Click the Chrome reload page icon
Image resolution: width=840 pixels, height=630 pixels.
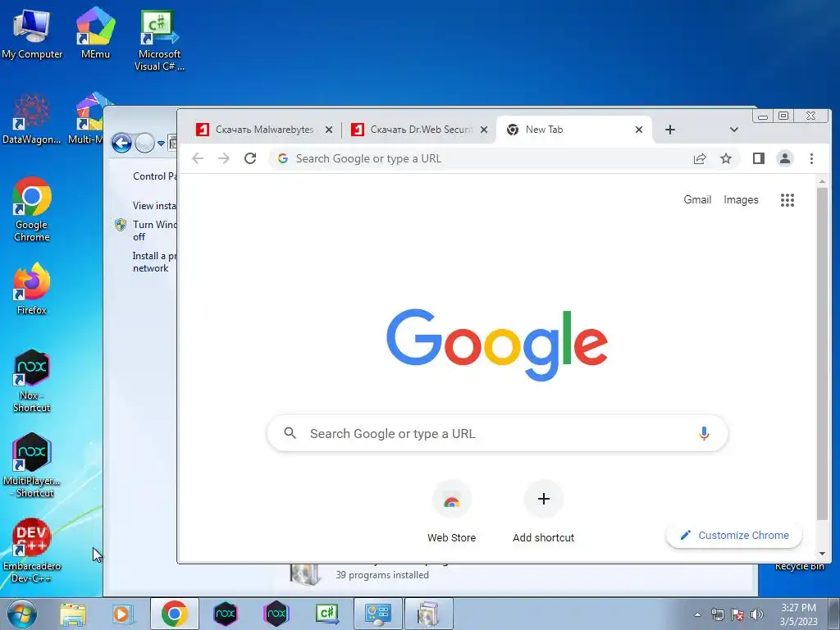point(250,158)
